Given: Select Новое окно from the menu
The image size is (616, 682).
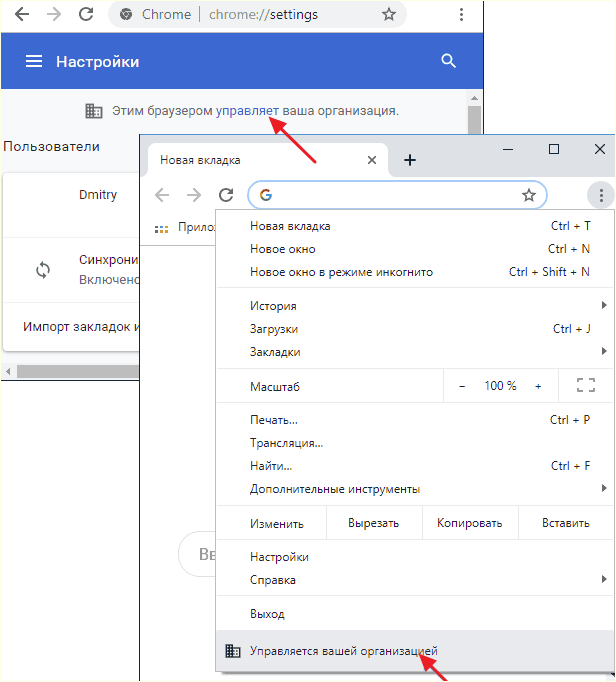Looking at the screenshot, I should (414, 249).
